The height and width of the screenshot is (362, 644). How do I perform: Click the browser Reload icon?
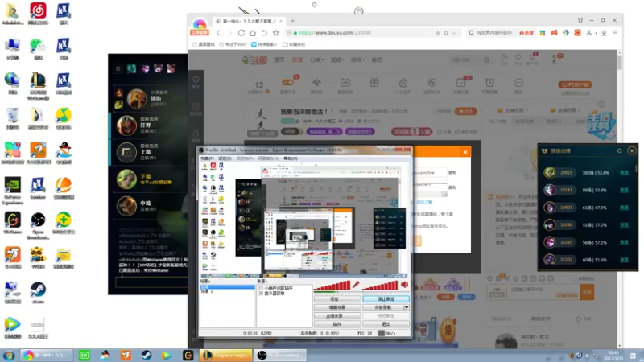click(x=242, y=33)
